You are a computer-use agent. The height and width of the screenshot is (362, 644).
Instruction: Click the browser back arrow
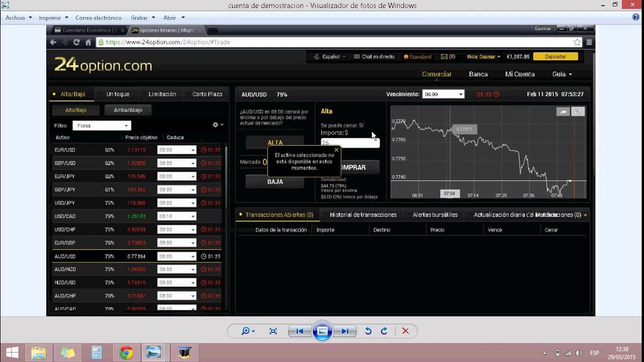pos(53,42)
